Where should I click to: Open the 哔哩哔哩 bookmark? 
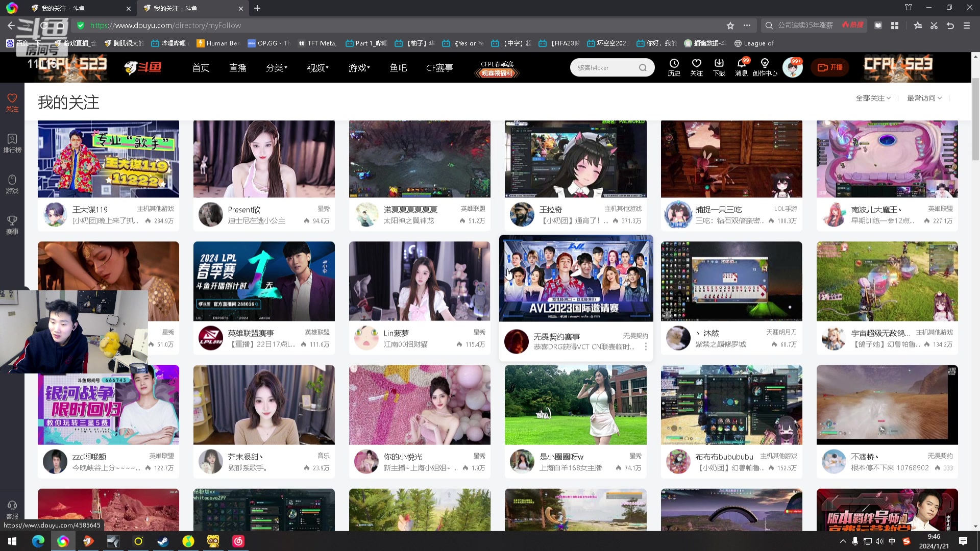point(169,43)
